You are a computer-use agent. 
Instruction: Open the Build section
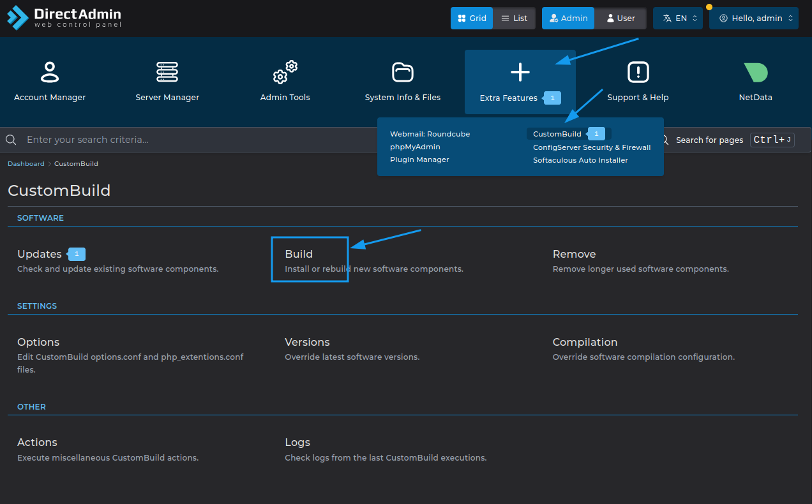(x=299, y=254)
